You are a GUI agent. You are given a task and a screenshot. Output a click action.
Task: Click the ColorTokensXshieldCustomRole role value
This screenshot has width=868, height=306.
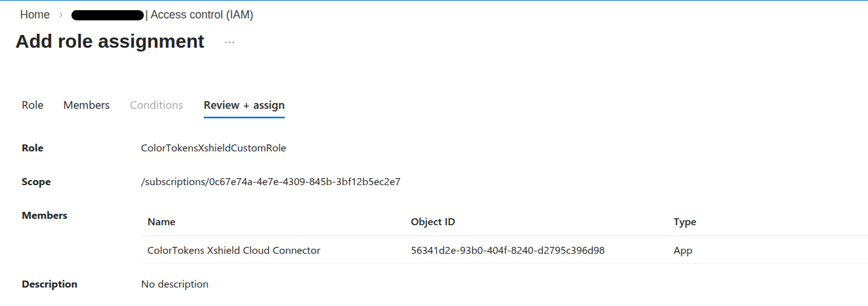click(x=213, y=148)
